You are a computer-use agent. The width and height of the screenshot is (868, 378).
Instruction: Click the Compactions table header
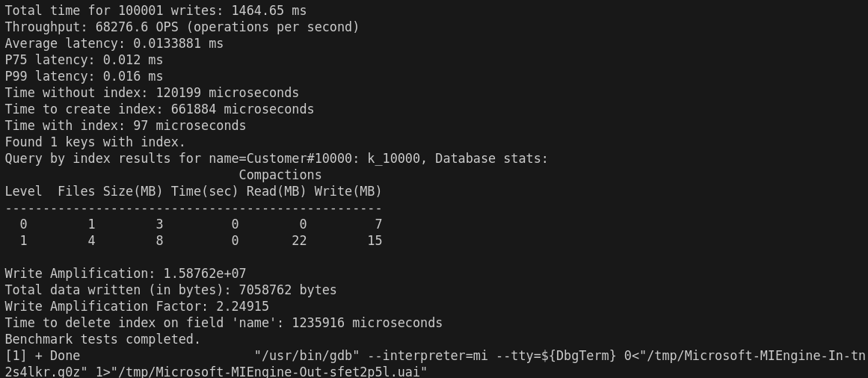[280, 175]
